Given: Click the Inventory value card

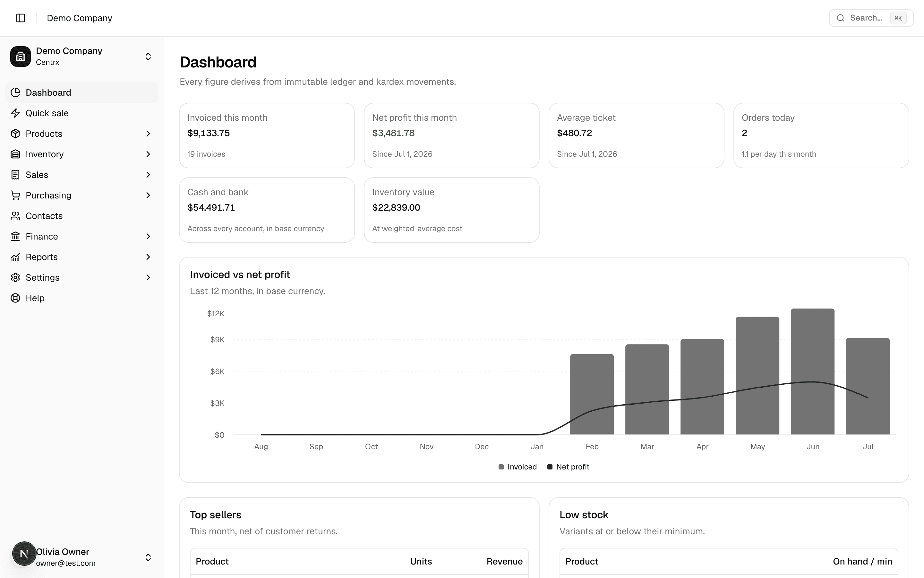Looking at the screenshot, I should [x=452, y=210].
